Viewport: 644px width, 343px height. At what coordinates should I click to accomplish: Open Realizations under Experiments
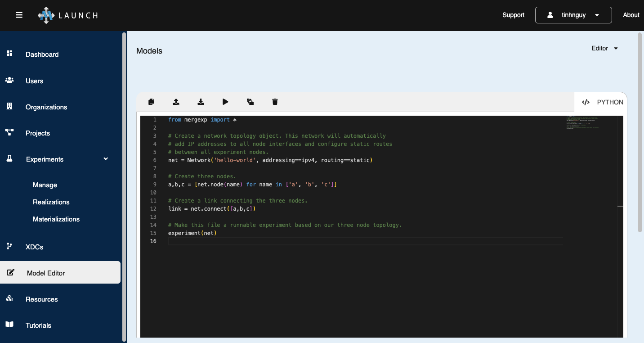point(51,202)
